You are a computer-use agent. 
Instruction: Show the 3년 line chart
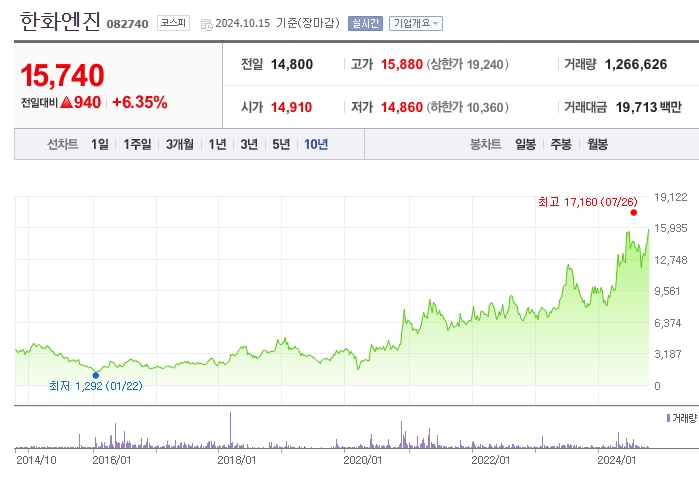(x=249, y=144)
